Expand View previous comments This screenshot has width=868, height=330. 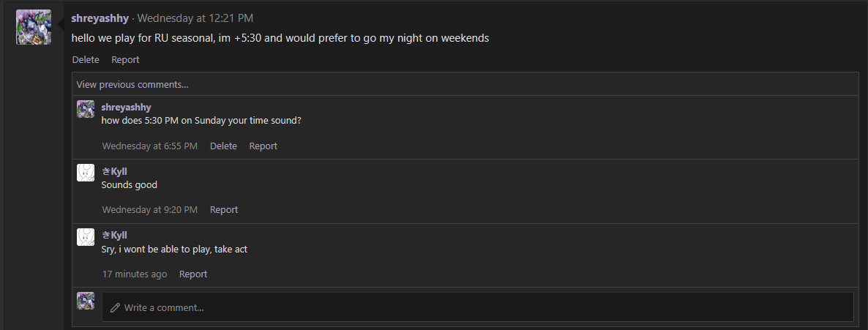[132, 85]
